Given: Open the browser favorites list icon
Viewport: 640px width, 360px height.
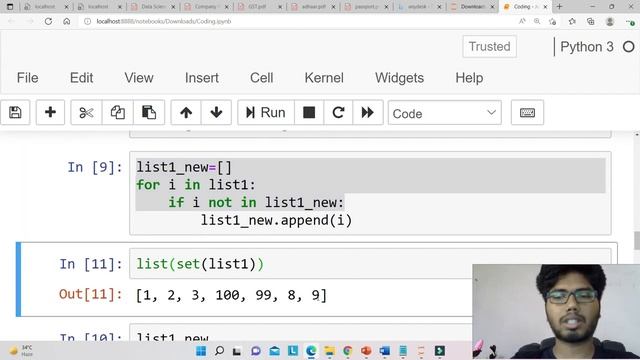Looking at the screenshot, I should (572, 21).
